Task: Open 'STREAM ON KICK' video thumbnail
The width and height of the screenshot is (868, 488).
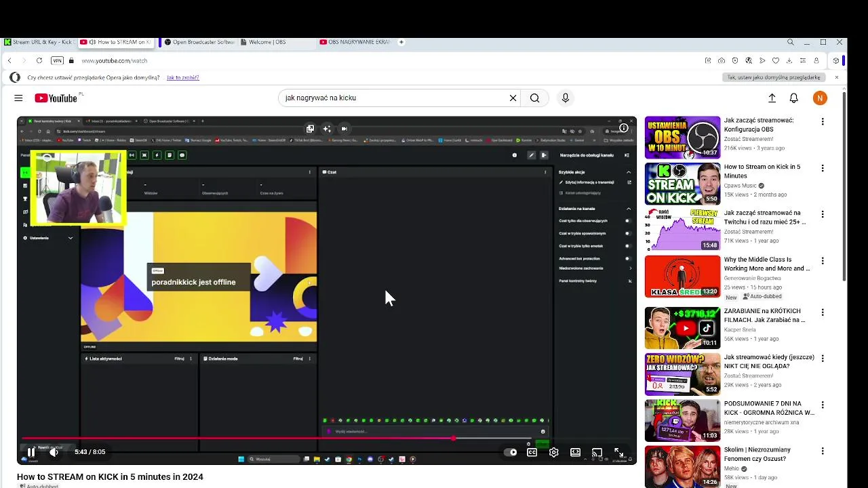Action: click(x=682, y=184)
